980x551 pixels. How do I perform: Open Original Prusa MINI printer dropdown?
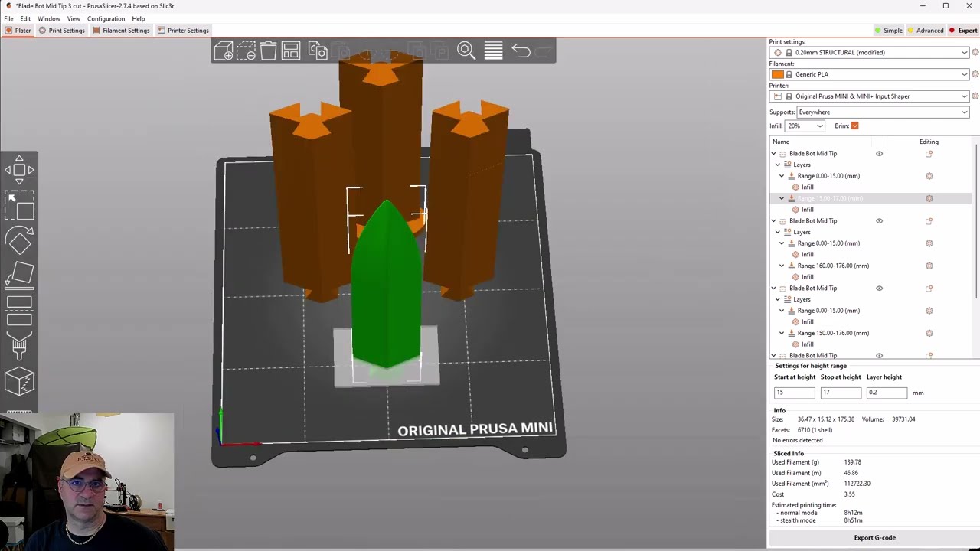tap(870, 96)
